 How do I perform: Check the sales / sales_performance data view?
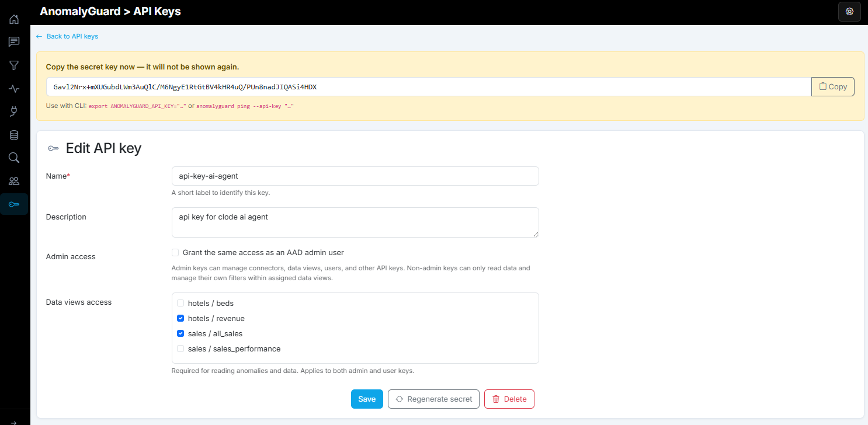coord(180,349)
